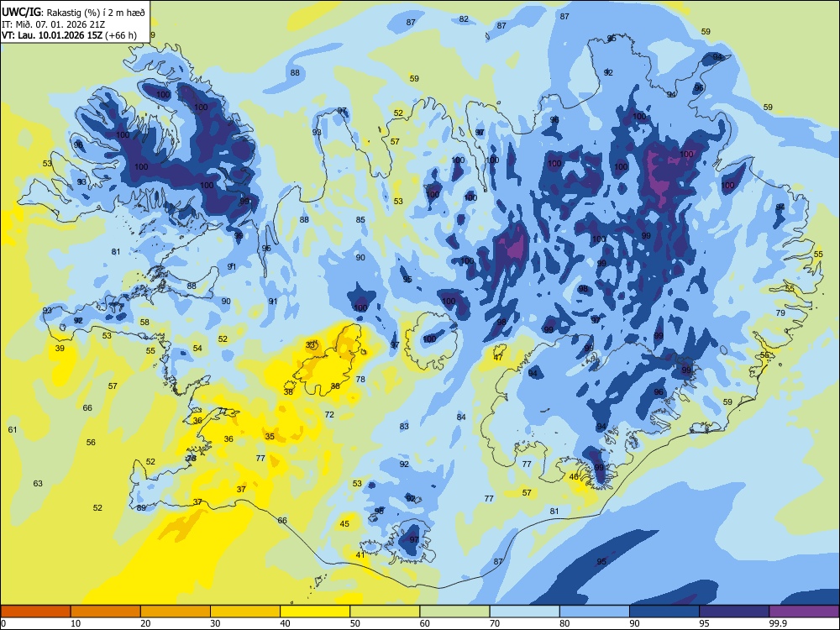
Task: Click the humidity value '82' at the top
Action: click(464, 18)
